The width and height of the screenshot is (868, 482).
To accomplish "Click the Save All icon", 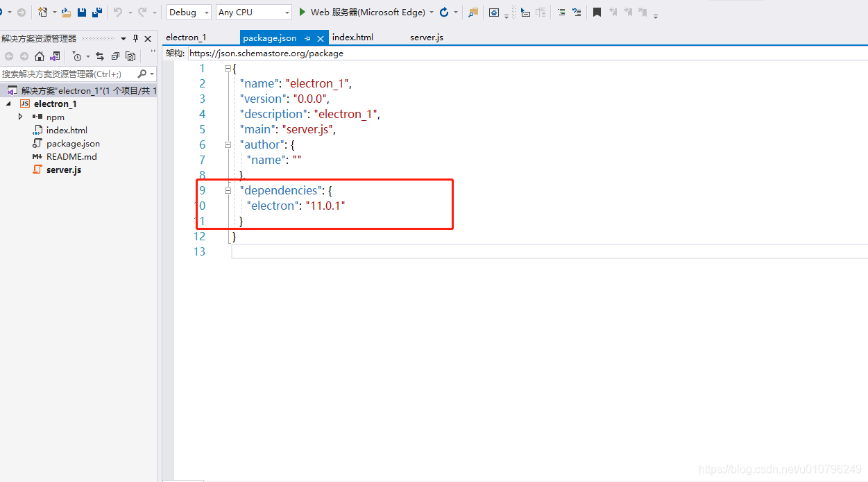I will (97, 12).
